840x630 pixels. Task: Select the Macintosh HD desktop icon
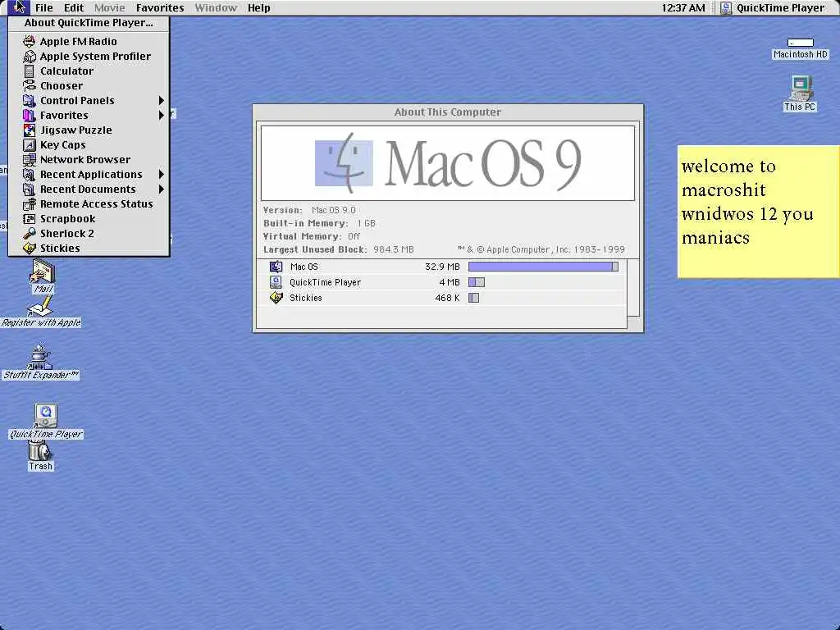(x=801, y=43)
